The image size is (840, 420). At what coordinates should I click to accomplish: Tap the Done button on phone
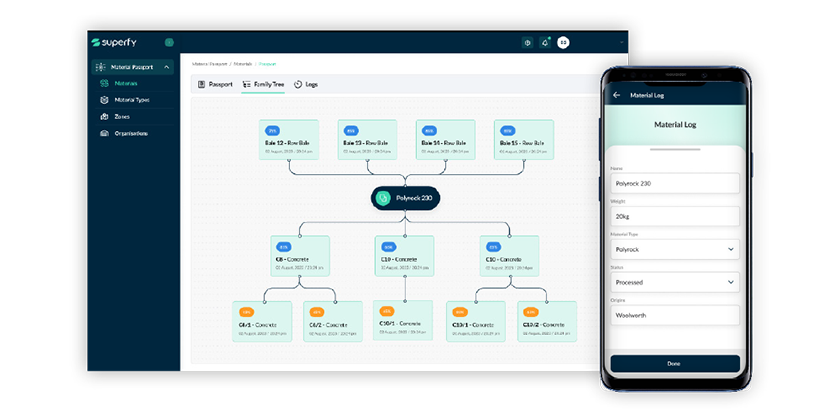click(x=674, y=363)
